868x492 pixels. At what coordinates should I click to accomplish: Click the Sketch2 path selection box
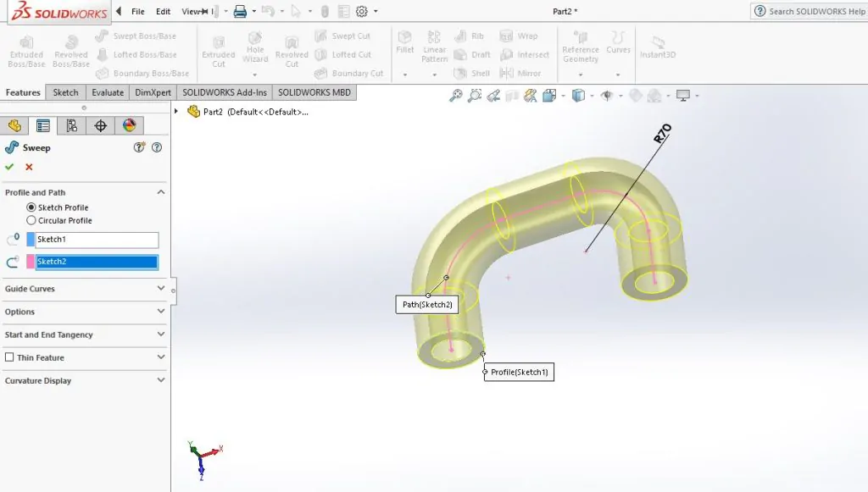[97, 262]
